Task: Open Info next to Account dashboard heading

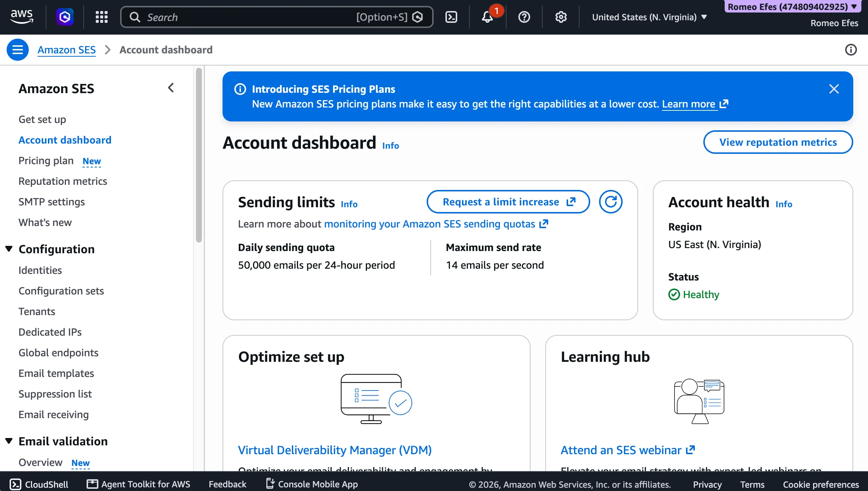Action: click(x=391, y=146)
